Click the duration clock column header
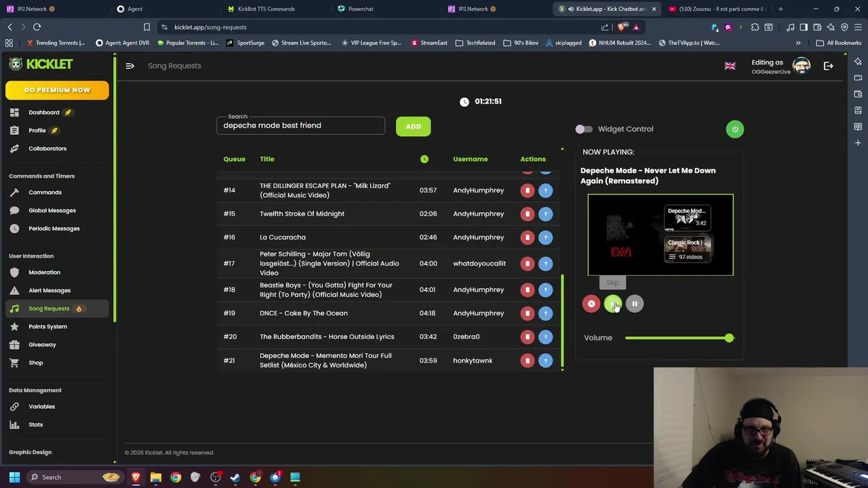868x488 pixels. (x=424, y=159)
